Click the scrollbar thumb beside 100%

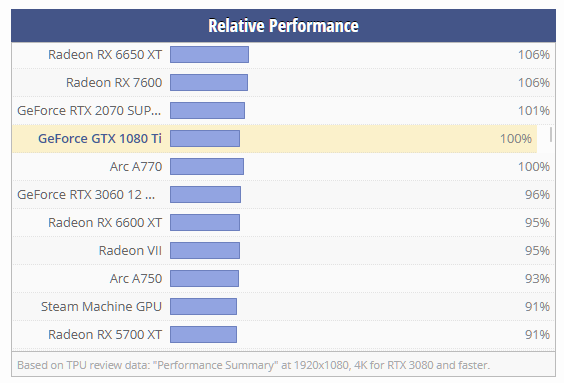551,134
